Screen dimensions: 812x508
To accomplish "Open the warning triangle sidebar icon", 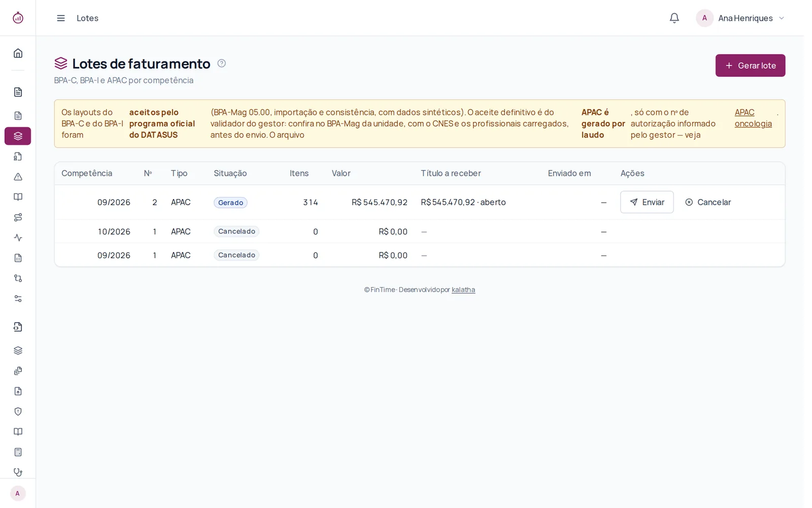I will click(18, 177).
